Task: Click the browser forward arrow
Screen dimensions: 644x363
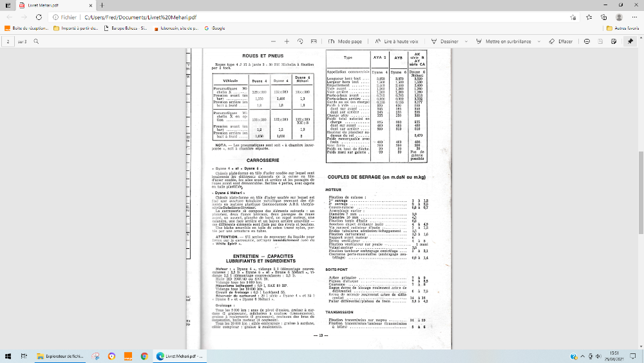Action: tap(24, 17)
